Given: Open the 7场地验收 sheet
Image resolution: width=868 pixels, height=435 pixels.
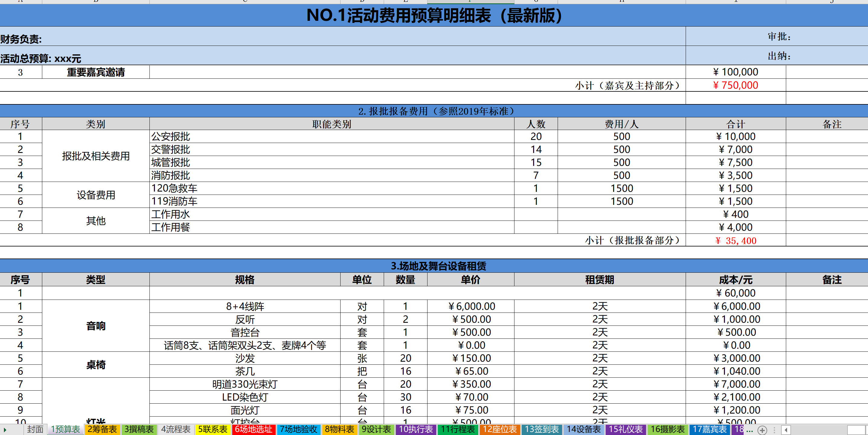Looking at the screenshot, I should pos(299,430).
